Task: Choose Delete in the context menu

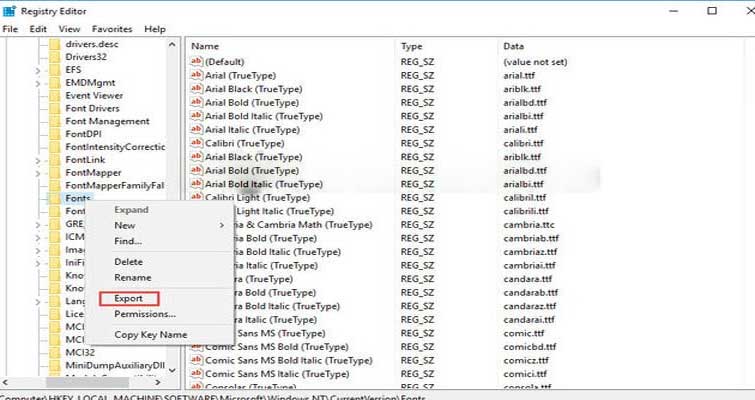Action: coord(128,262)
